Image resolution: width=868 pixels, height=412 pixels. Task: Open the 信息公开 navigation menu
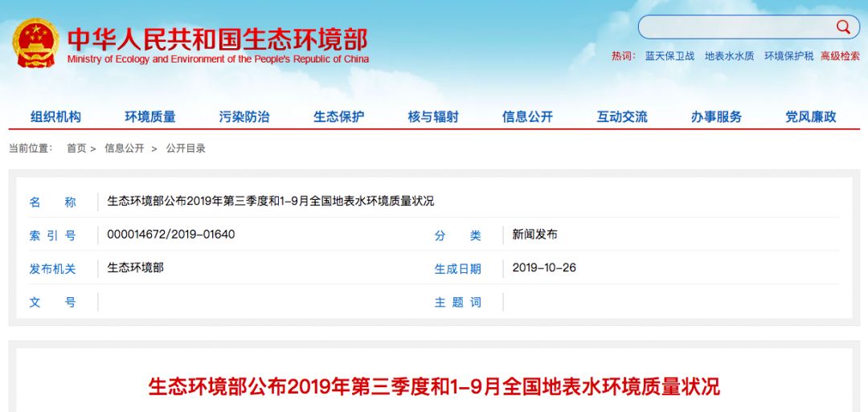tap(527, 116)
